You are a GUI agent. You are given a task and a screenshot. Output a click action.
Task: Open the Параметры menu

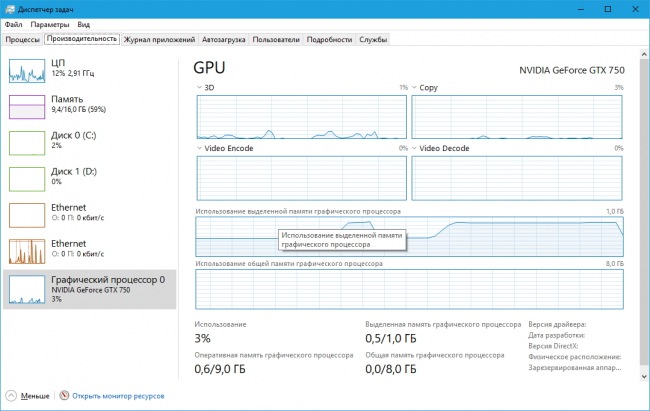point(50,24)
